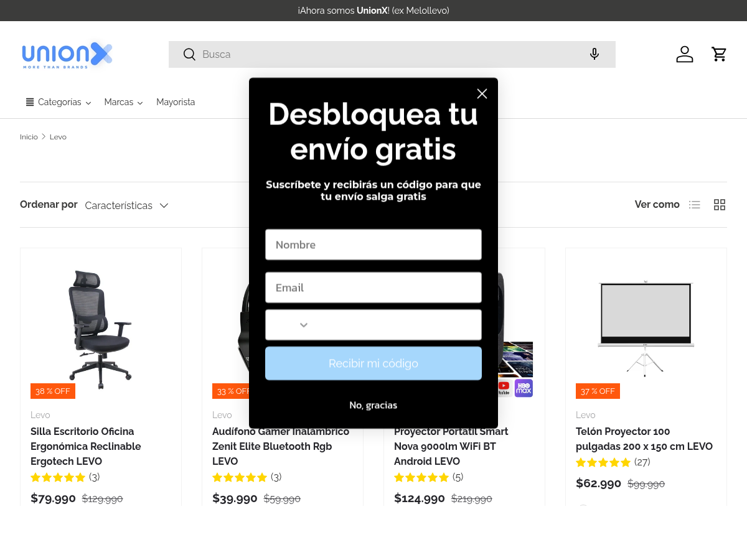Go to the Mayorista page
This screenshot has width=747, height=560.
click(176, 102)
